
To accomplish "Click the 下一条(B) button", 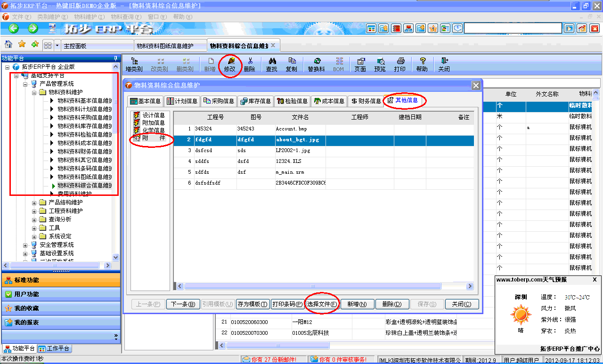I will (183, 304).
